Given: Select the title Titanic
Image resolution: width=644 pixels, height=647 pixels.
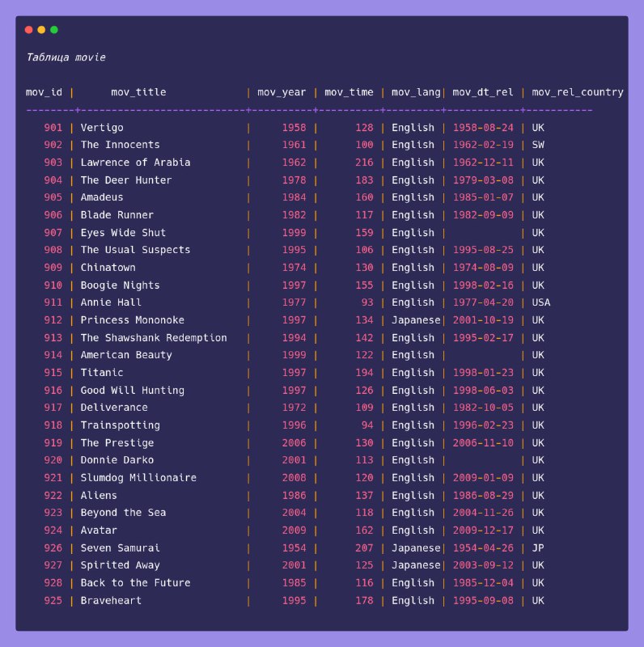Looking at the screenshot, I should [102, 373].
